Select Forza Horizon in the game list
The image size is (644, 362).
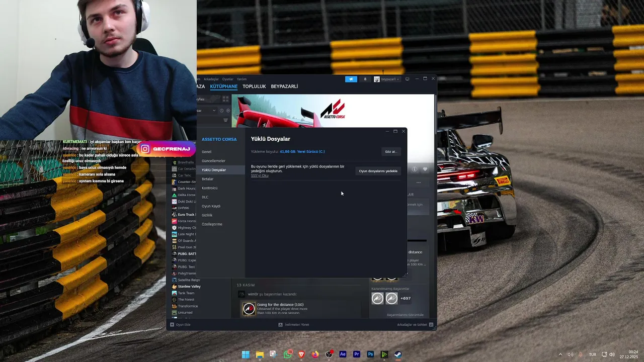tap(184, 221)
